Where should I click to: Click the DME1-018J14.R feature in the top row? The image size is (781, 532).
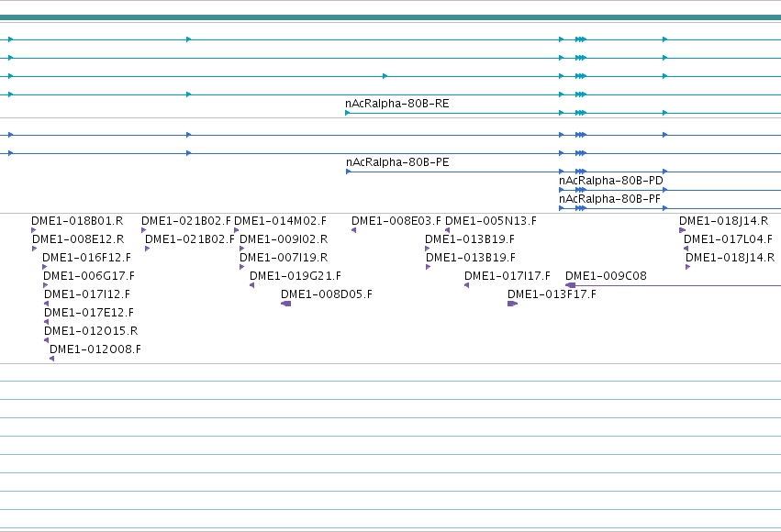(x=723, y=221)
